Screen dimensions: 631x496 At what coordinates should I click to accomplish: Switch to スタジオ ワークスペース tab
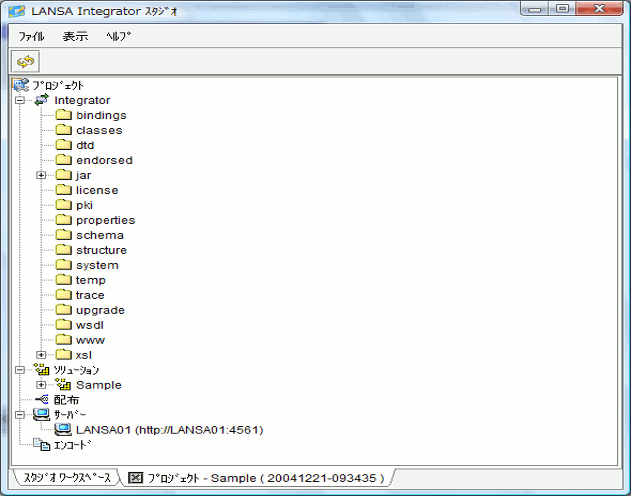coord(67,478)
